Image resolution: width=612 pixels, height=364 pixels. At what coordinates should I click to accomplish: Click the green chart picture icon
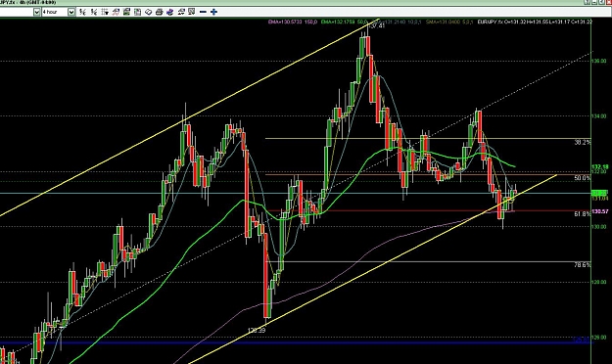126,12
